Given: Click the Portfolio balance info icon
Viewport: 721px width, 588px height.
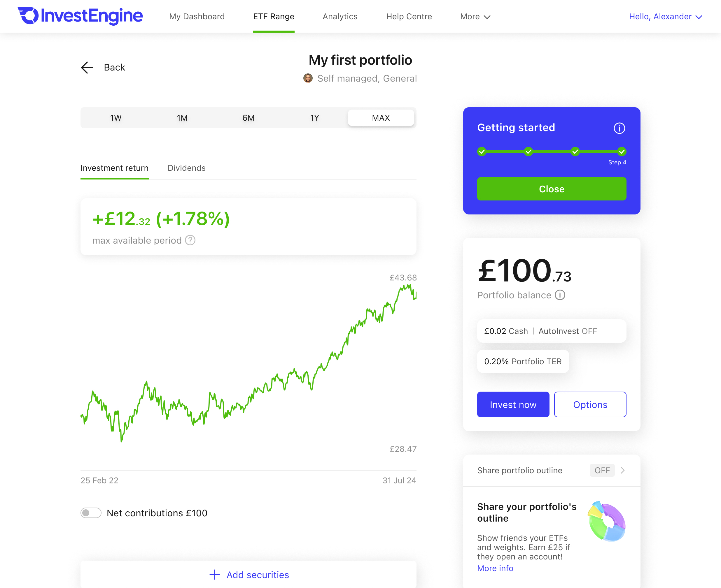Looking at the screenshot, I should (560, 295).
